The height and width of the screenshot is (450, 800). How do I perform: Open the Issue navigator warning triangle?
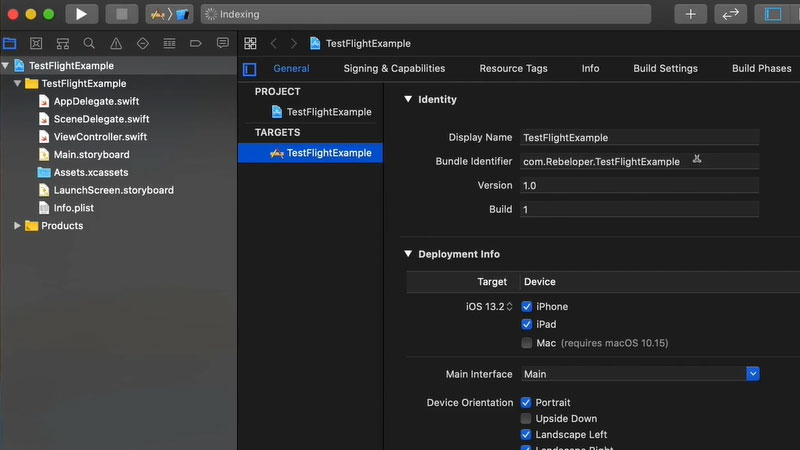pyautogui.click(x=116, y=43)
